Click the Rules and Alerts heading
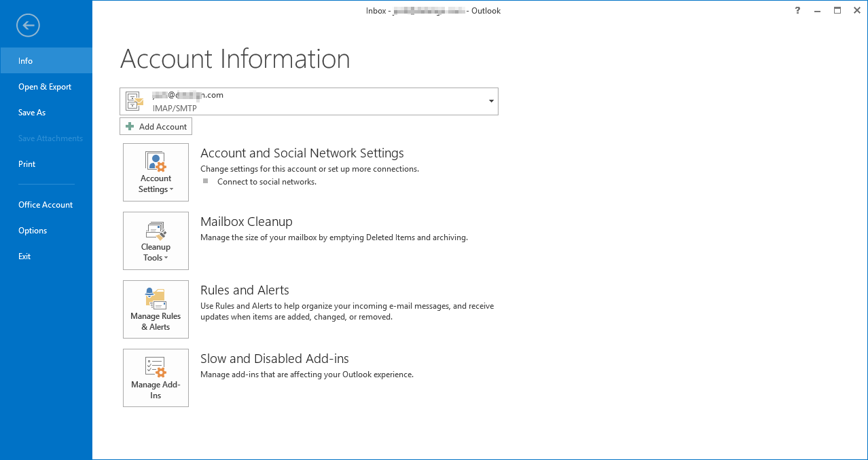This screenshot has height=460, width=868. [245, 290]
